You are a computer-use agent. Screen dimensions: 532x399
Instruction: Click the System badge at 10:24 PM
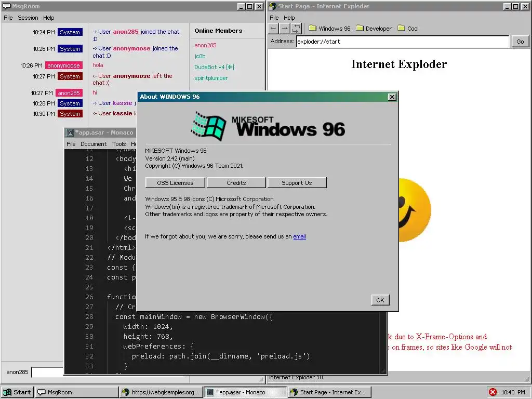point(70,32)
